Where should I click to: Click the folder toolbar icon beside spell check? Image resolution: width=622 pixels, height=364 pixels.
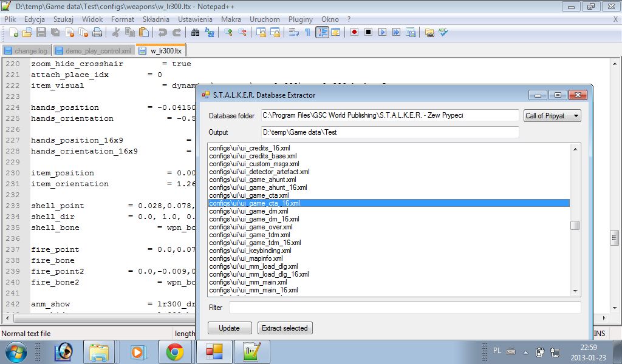tap(429, 33)
